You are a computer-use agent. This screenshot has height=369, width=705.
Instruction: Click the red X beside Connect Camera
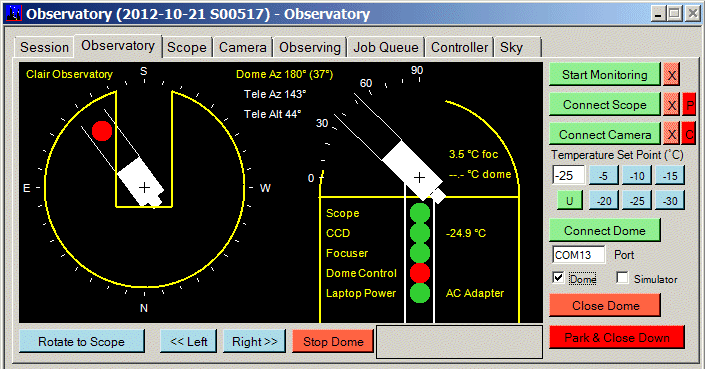point(671,134)
